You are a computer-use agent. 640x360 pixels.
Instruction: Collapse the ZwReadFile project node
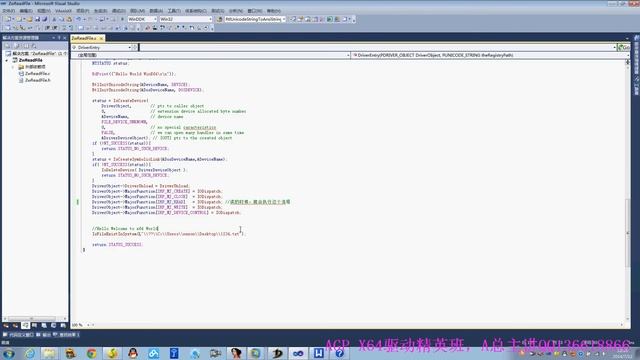tap(7, 60)
